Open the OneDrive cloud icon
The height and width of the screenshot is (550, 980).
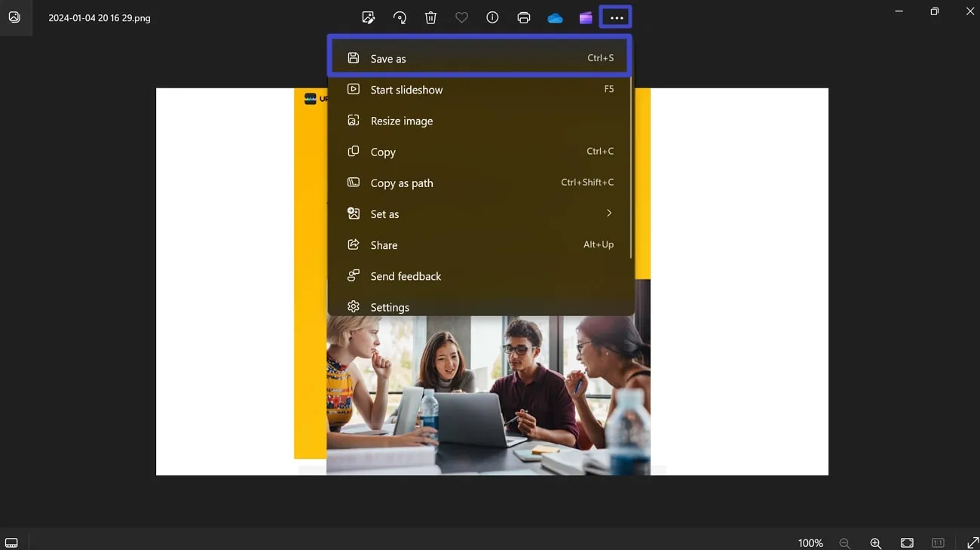[555, 17]
